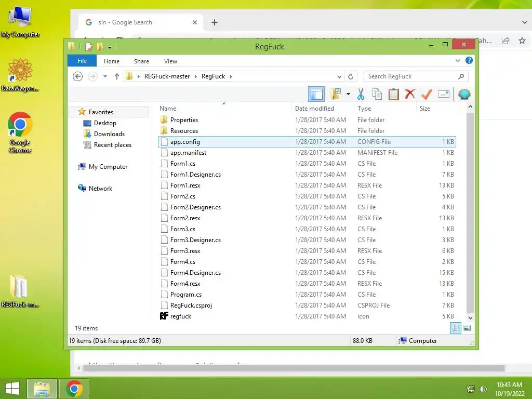This screenshot has height=399, width=532.
Task: Click the properties icon in title bar
Action: tap(88, 46)
